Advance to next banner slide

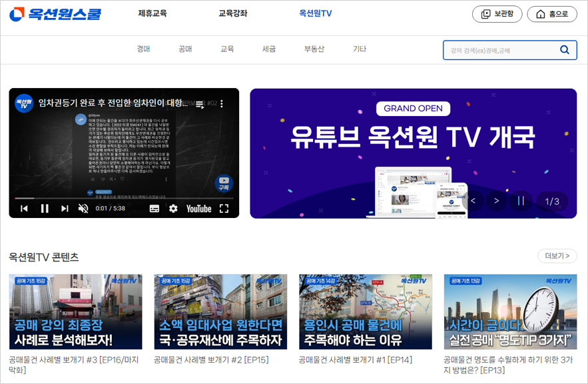(496, 201)
